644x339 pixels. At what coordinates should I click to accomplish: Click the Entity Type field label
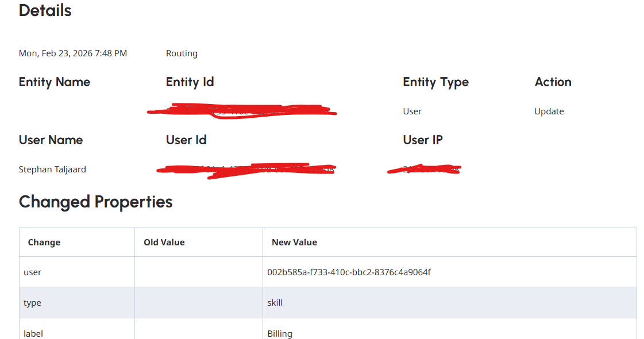435,82
